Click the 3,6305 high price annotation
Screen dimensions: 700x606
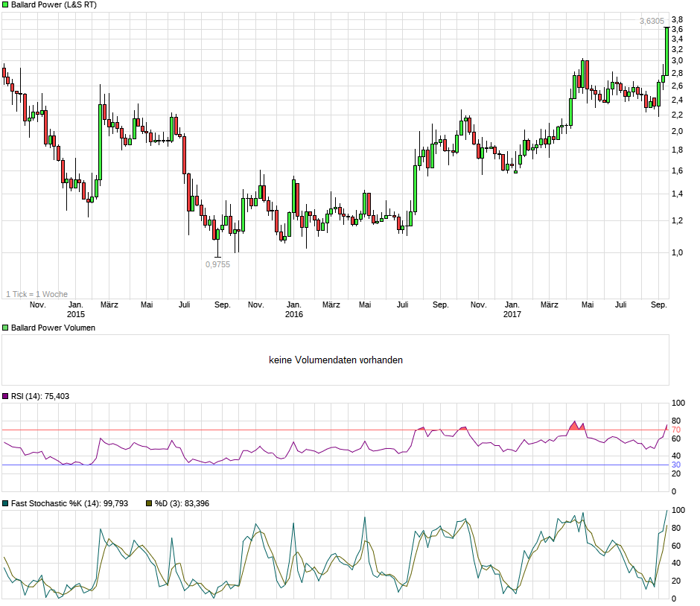[651, 22]
